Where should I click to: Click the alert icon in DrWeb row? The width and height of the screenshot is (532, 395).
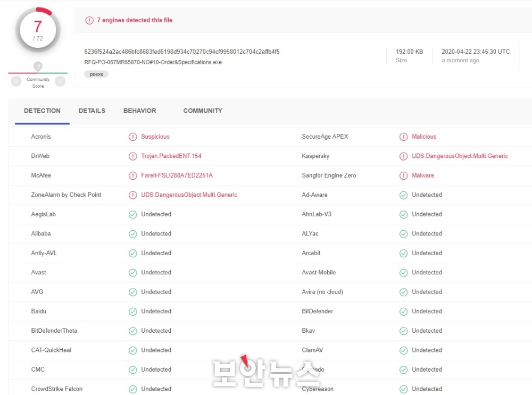click(132, 156)
